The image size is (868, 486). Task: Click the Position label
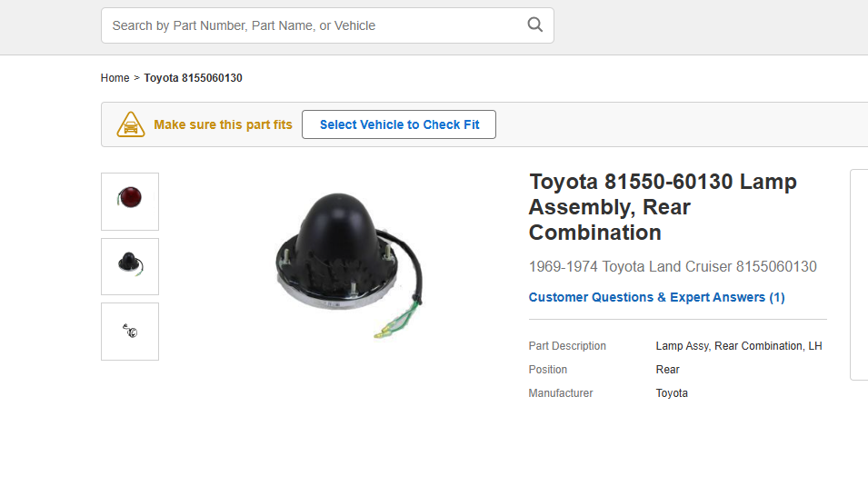pos(548,370)
